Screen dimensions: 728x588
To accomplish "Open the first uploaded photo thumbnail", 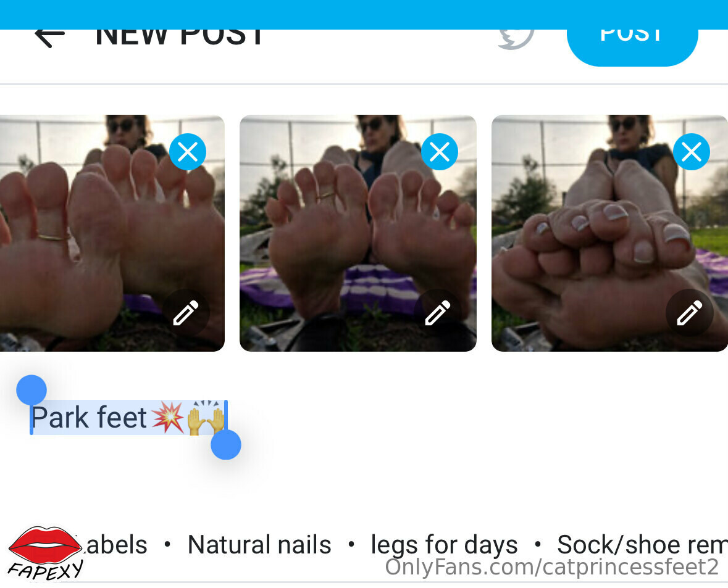I will [x=112, y=233].
